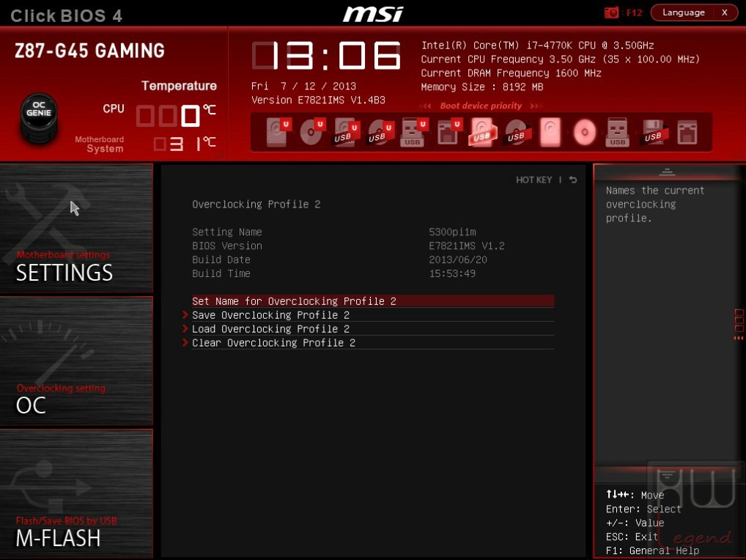Select the UEFI USB CD/DVD boot icon
Image resolution: width=746 pixels, height=560 pixels.
point(380,132)
